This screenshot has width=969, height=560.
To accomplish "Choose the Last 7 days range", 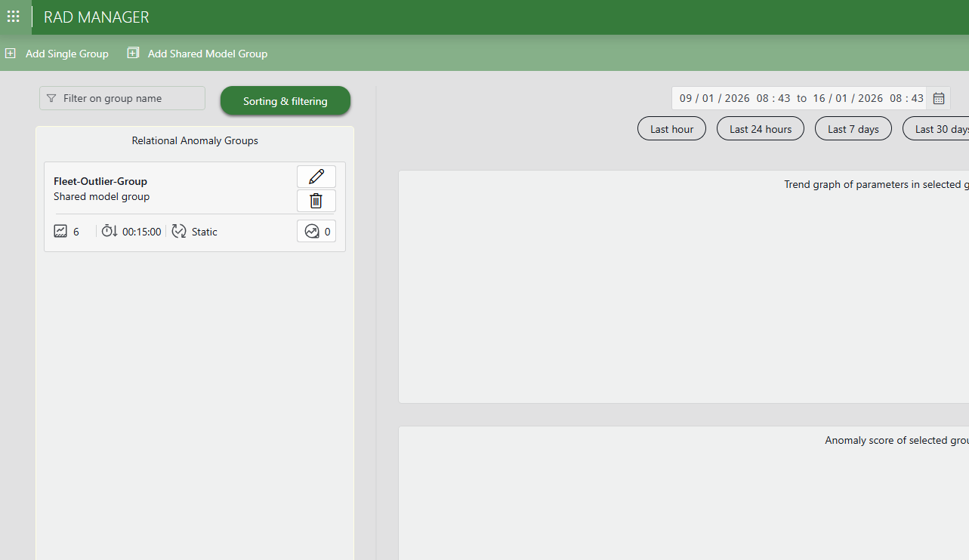I will (853, 129).
